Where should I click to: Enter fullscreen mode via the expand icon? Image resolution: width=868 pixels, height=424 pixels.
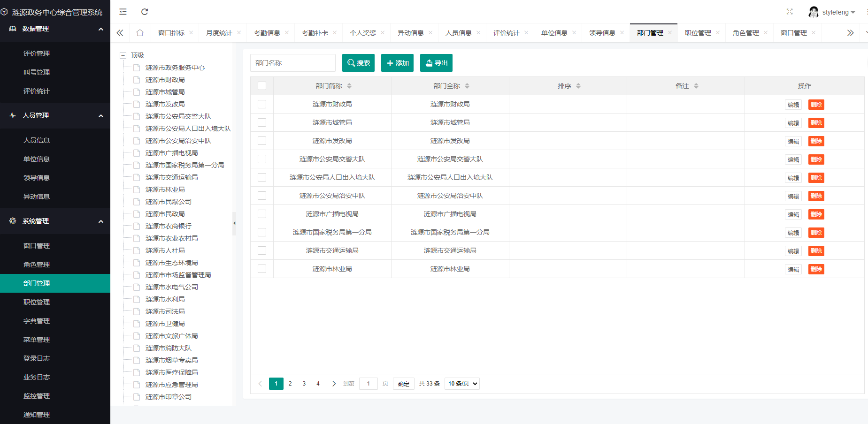point(790,12)
